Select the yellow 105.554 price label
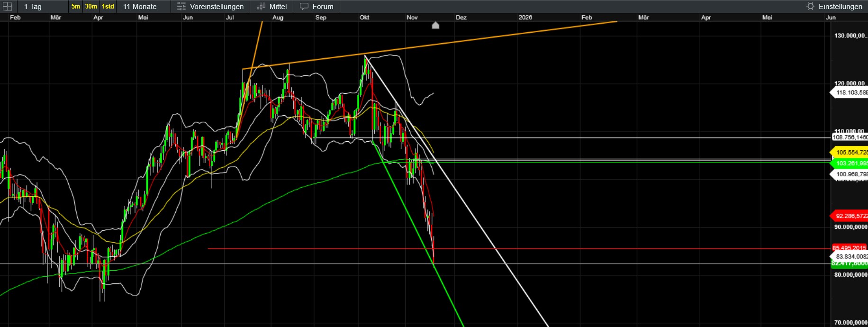Image resolution: width=868 pixels, height=327 pixels. pyautogui.click(x=850, y=153)
